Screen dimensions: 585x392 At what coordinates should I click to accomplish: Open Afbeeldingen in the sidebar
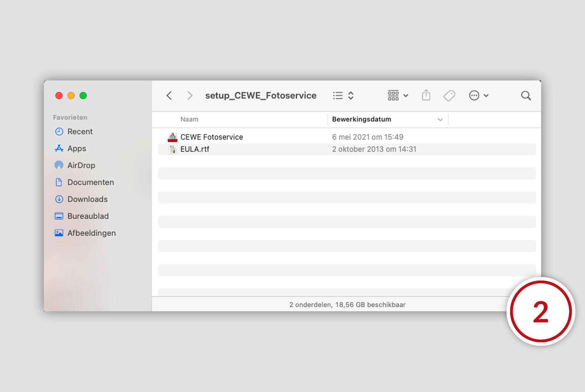coord(92,233)
